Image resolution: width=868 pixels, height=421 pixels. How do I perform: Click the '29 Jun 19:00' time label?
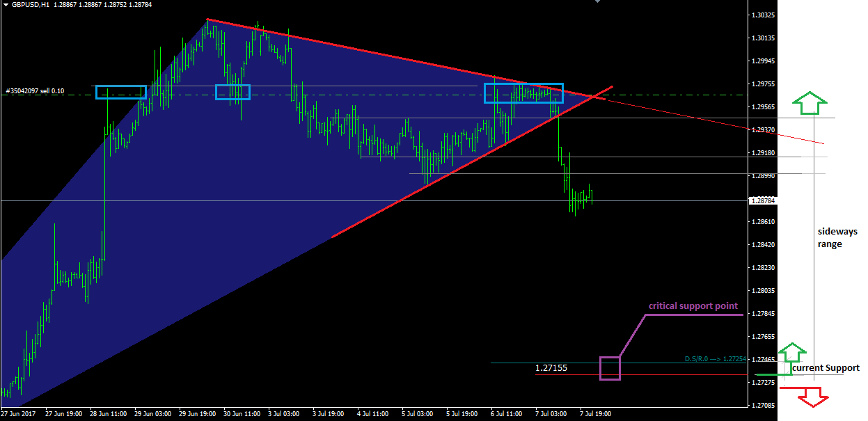197,413
